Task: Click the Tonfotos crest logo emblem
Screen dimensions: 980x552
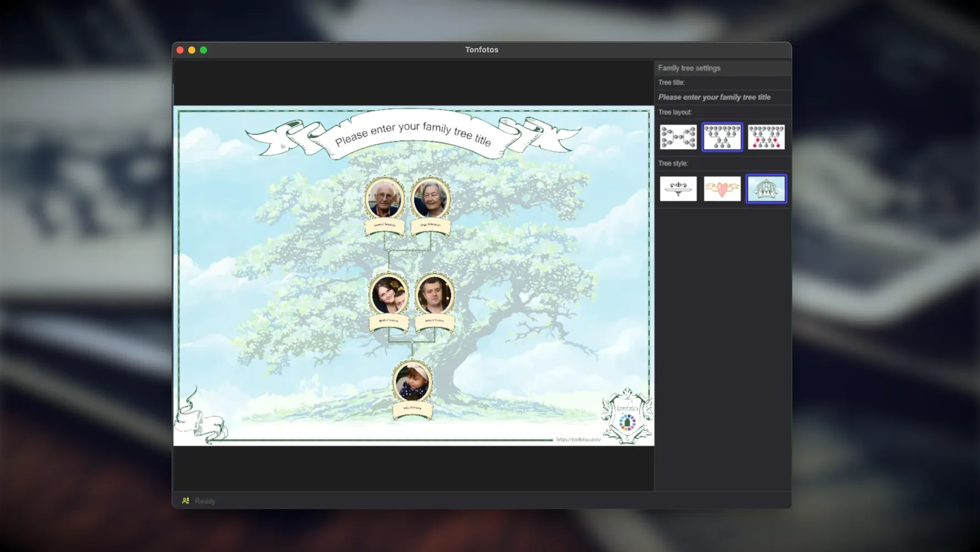Action: (627, 416)
